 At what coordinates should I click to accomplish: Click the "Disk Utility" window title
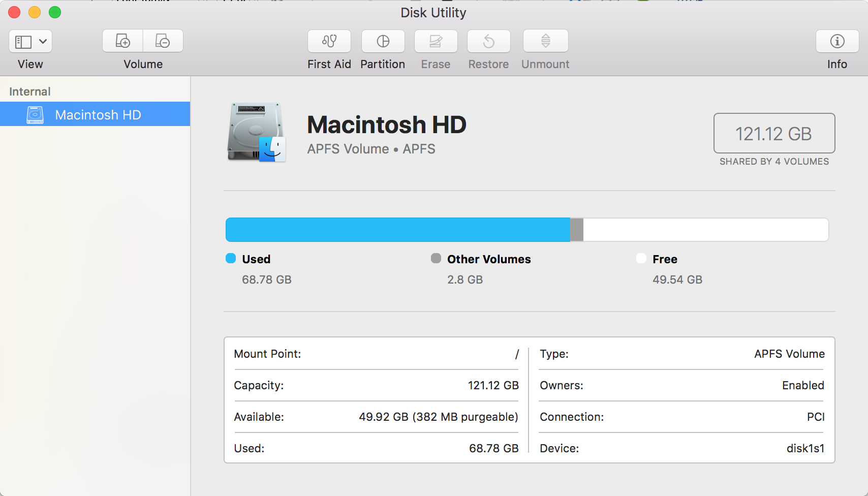pos(433,13)
